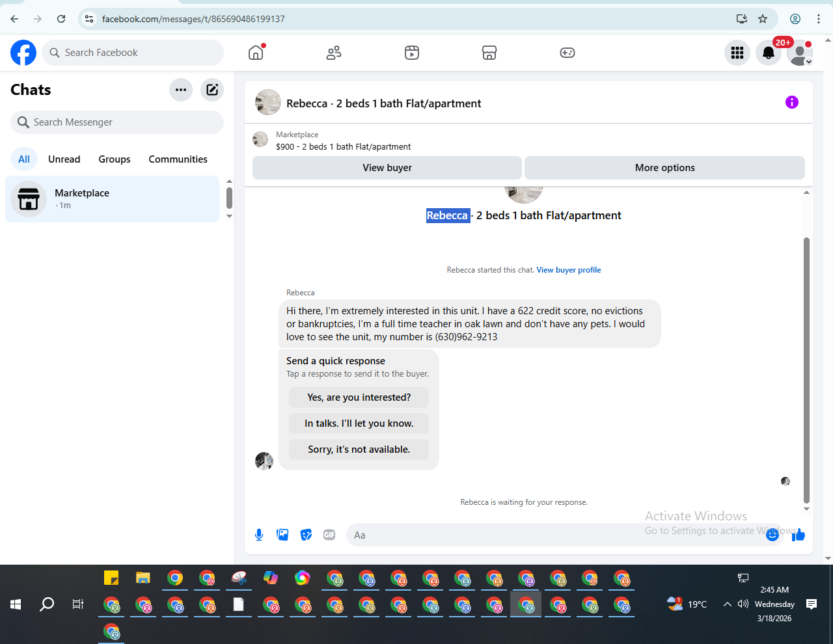Screen dimensions: 833x644
Task: Open the Windows notification center icon
Action: [812, 604]
